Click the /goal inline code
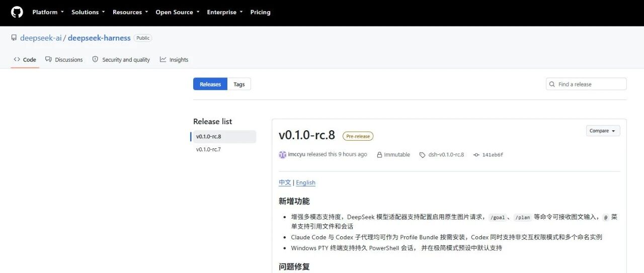 [x=497, y=217]
